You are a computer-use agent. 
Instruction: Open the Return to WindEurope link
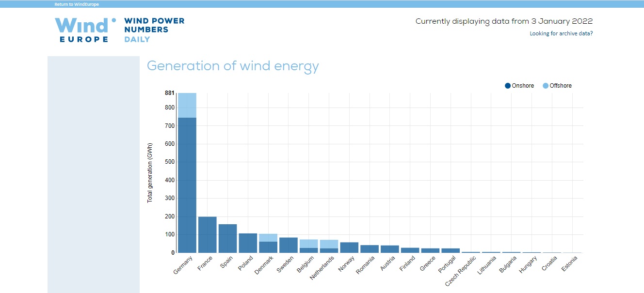point(77,4)
